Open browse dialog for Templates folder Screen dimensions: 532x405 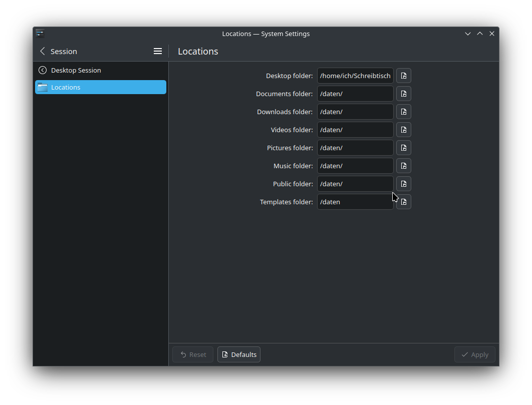(403, 202)
